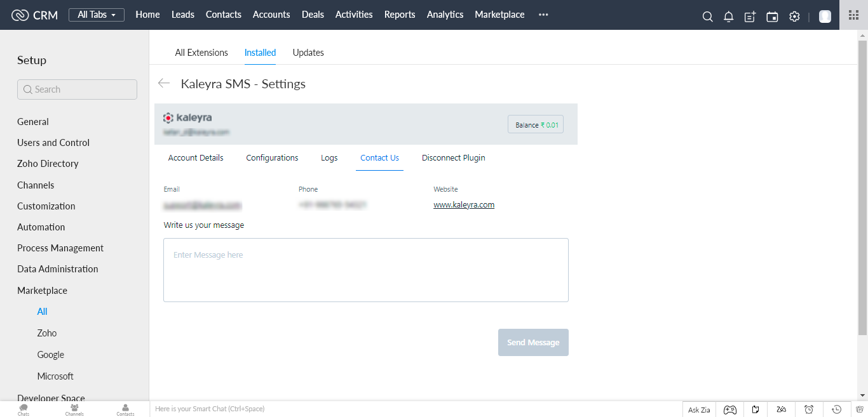Click the quick create record icon
The image size is (868, 417).
click(750, 17)
